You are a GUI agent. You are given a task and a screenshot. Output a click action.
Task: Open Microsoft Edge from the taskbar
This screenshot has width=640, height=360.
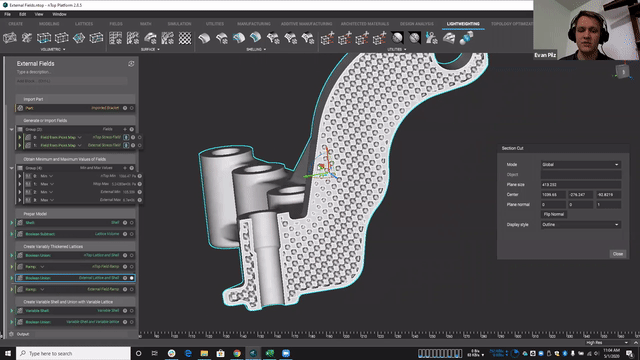188,353
